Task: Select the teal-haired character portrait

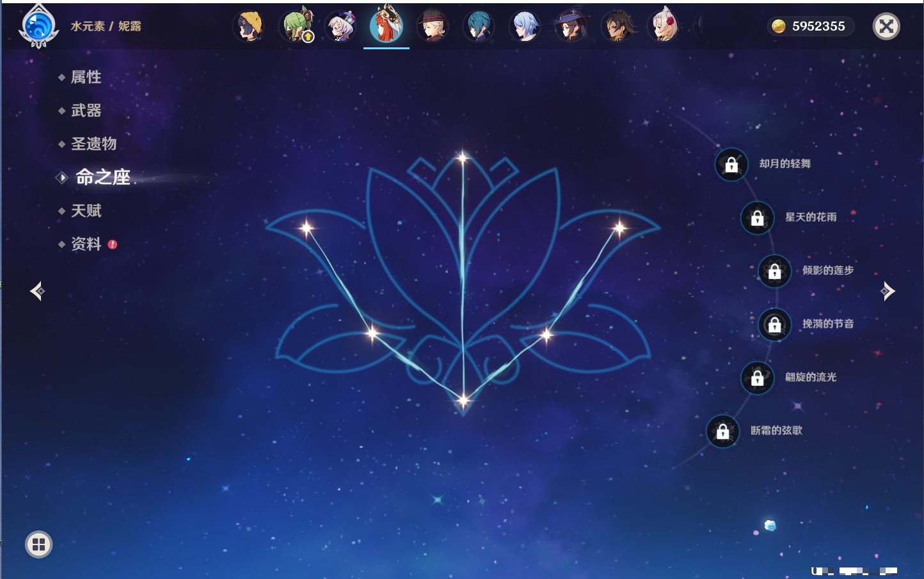Action: (479, 26)
